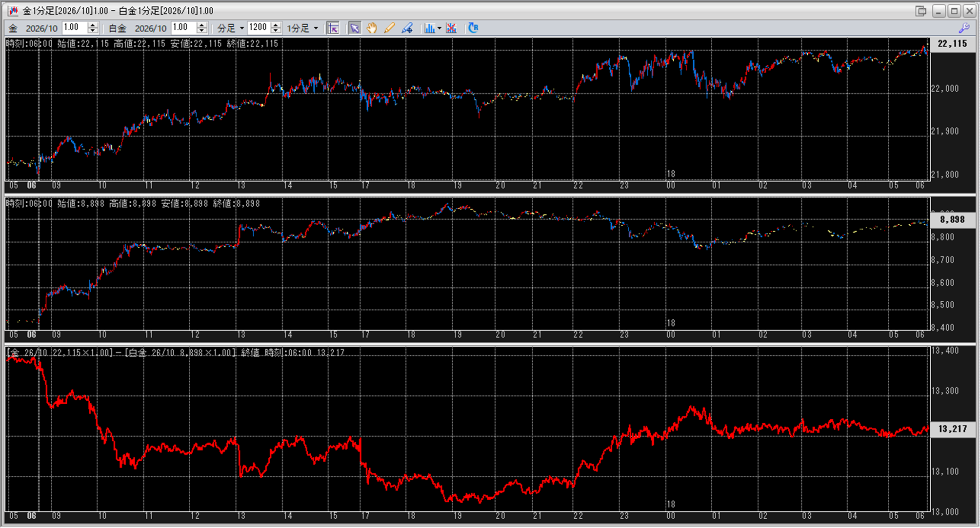
Task: Click the 金 multiplier 1.00 input field
Action: (x=74, y=28)
